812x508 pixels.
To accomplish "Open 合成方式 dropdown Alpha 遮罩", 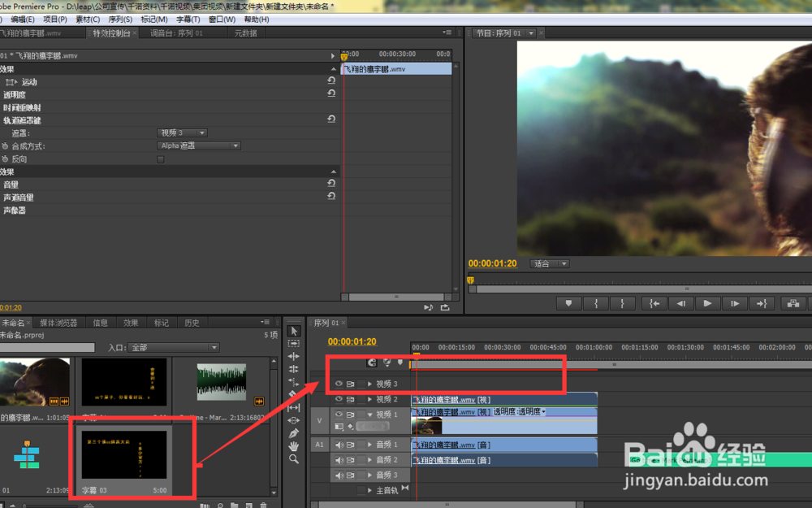I will point(199,145).
